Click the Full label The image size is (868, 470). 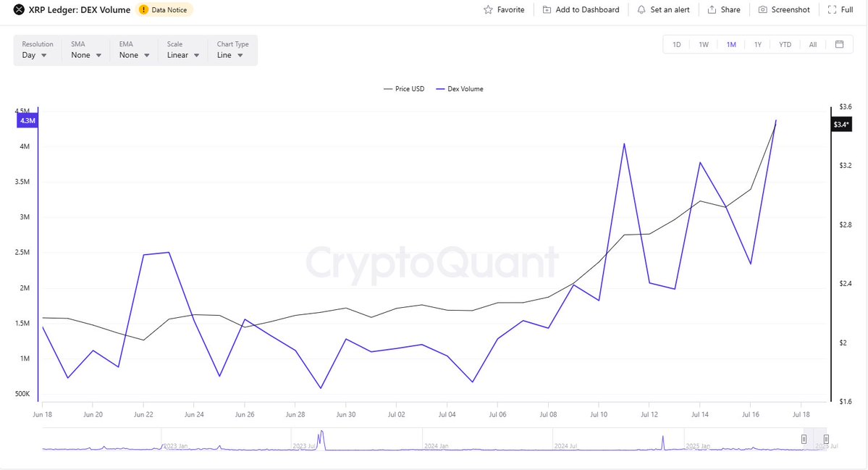pyautogui.click(x=847, y=9)
